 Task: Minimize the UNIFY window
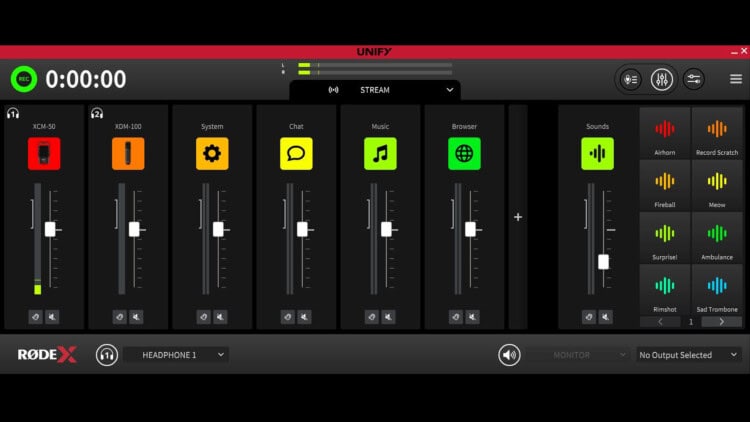tap(734, 52)
